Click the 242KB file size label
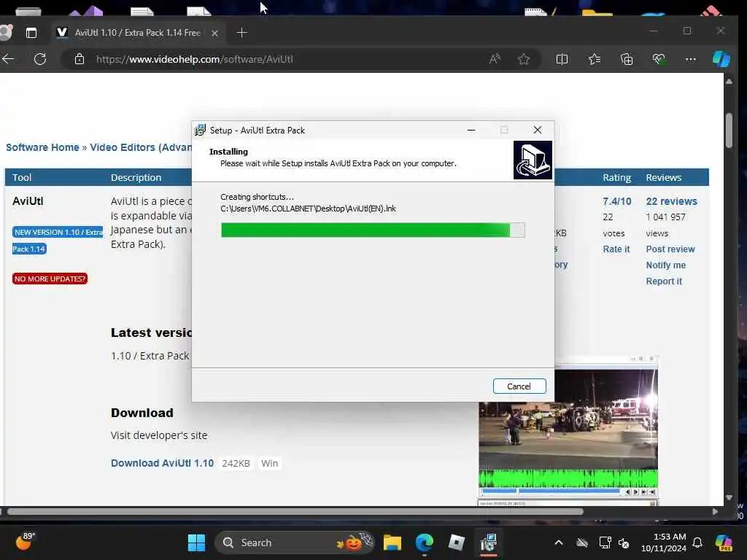 pos(236,463)
